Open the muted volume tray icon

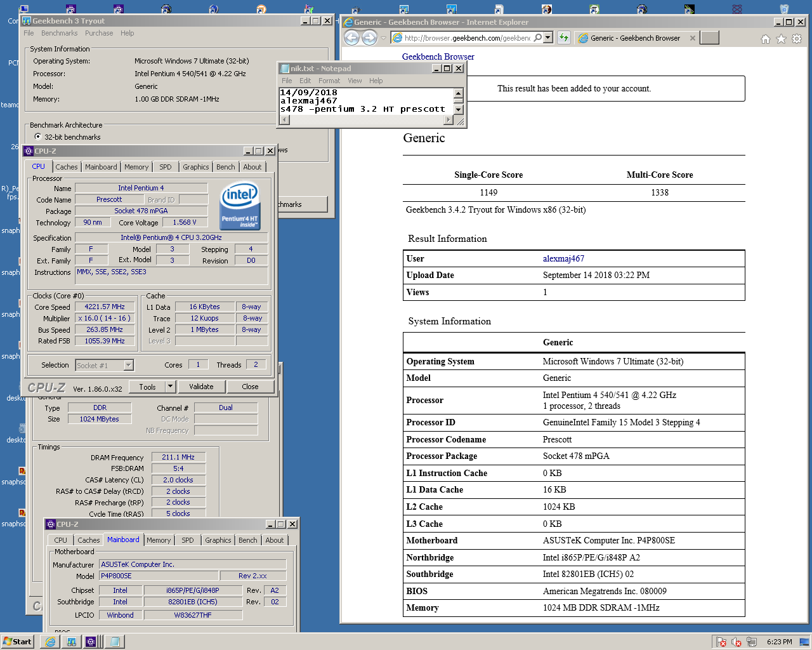point(737,642)
